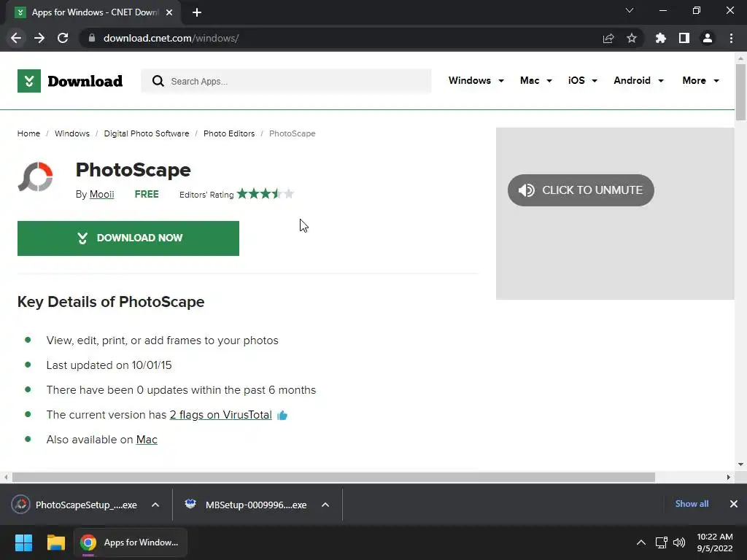Open the tab search chevron in the title bar
Image resolution: width=747 pixels, height=560 pixels.
coord(630,10)
